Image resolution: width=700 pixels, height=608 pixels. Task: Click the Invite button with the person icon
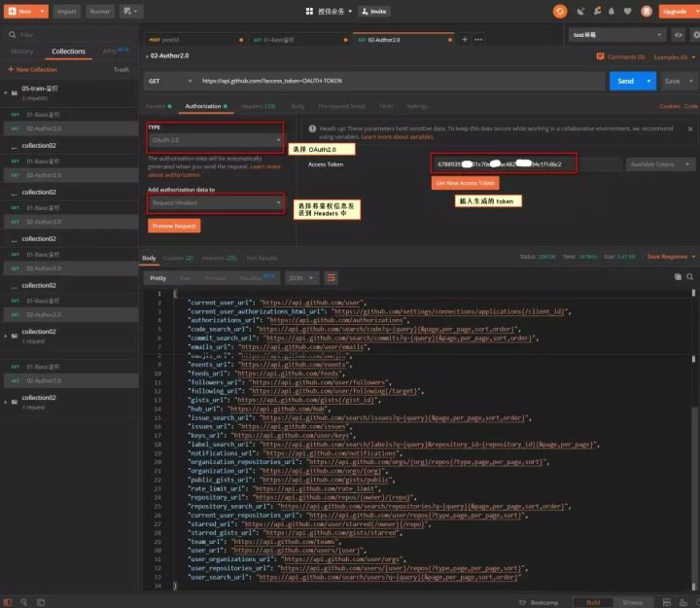coord(374,11)
